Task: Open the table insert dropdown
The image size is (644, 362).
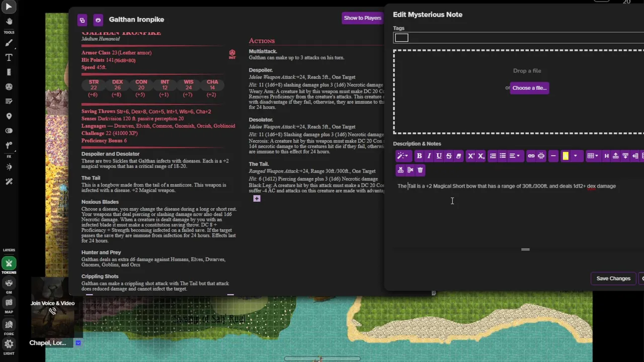Action: (x=594, y=156)
